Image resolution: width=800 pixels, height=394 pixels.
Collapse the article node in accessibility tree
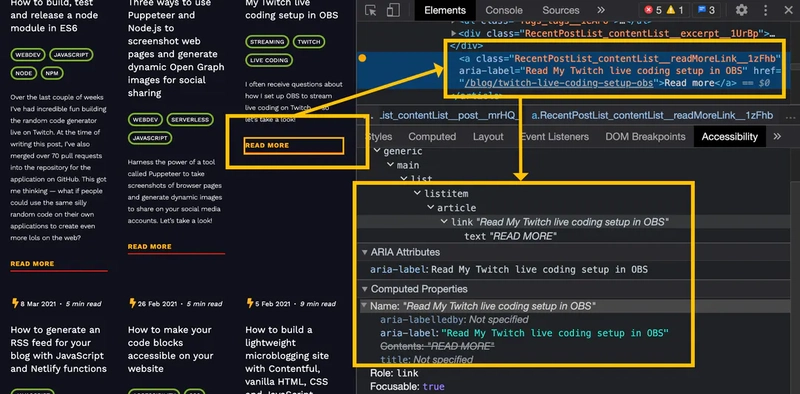click(x=431, y=208)
